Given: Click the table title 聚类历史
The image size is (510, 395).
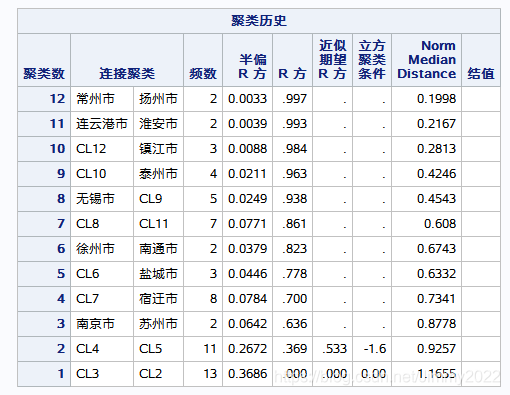Looking at the screenshot, I should coord(259,21).
